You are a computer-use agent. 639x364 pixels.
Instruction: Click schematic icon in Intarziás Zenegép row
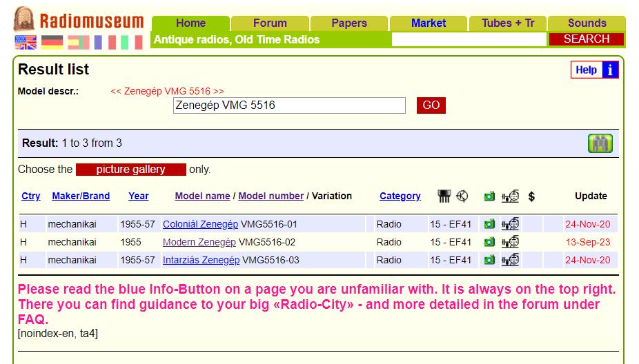(511, 260)
